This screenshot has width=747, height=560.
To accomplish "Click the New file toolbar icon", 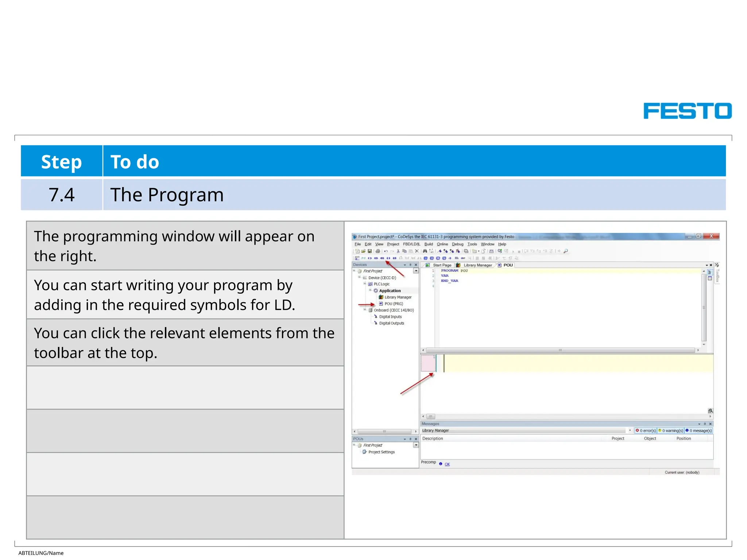I will (357, 251).
